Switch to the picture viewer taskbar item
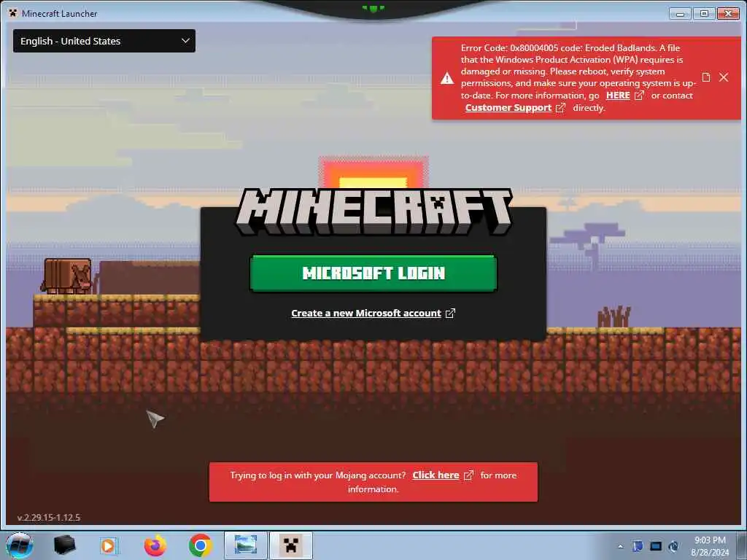Image resolution: width=747 pixels, height=560 pixels. [245, 545]
